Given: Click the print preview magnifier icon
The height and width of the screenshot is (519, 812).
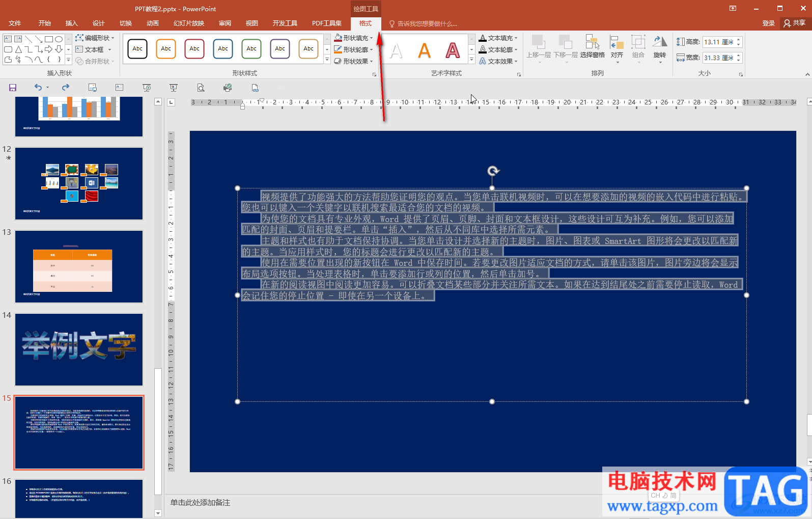Looking at the screenshot, I should tap(201, 88).
